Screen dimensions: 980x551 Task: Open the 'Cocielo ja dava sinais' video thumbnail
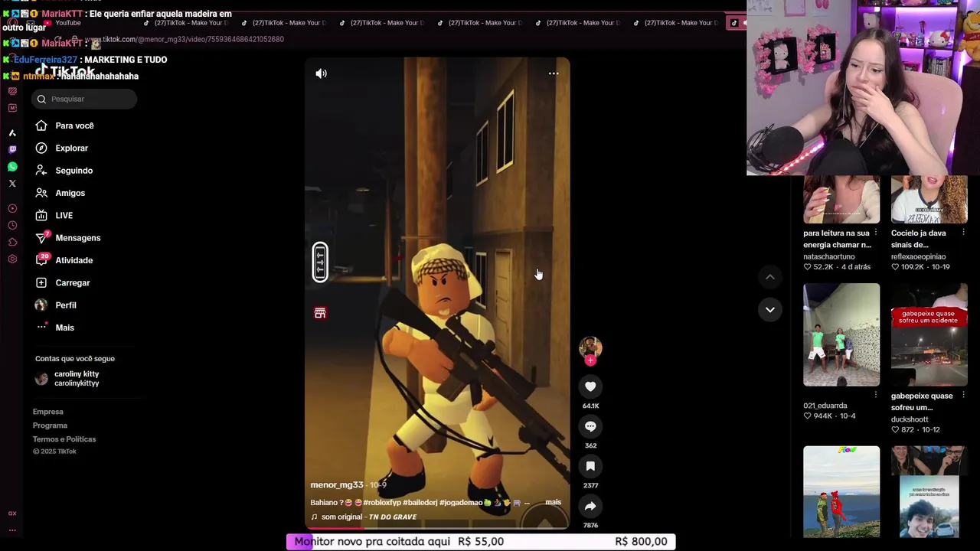929,200
